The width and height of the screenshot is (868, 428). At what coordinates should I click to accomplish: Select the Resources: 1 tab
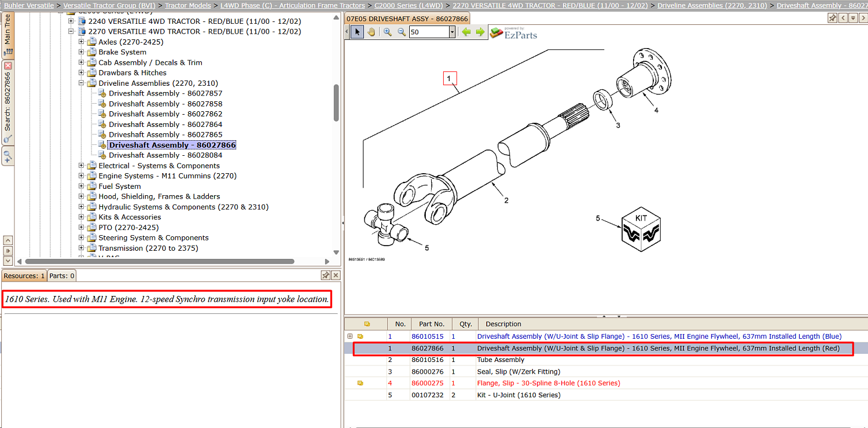tap(24, 276)
